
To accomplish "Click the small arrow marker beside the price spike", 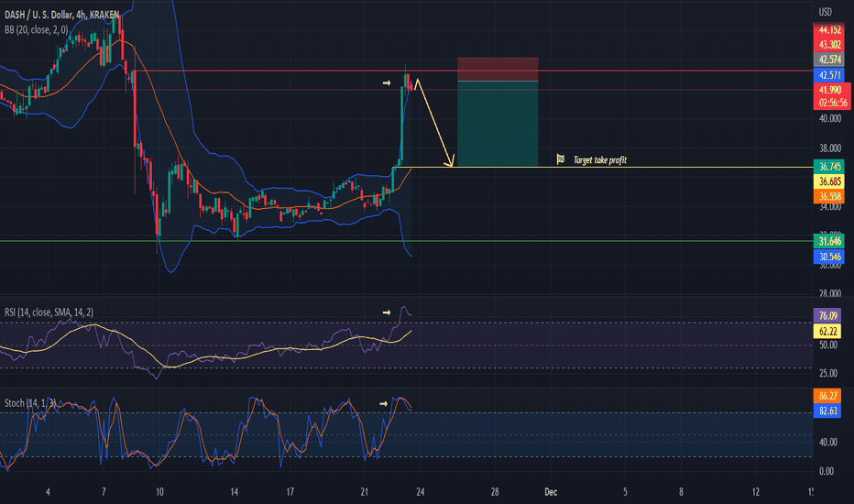I will click(x=386, y=82).
